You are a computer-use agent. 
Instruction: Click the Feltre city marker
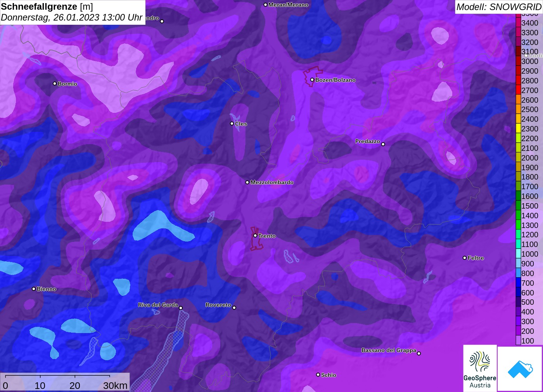465,258
